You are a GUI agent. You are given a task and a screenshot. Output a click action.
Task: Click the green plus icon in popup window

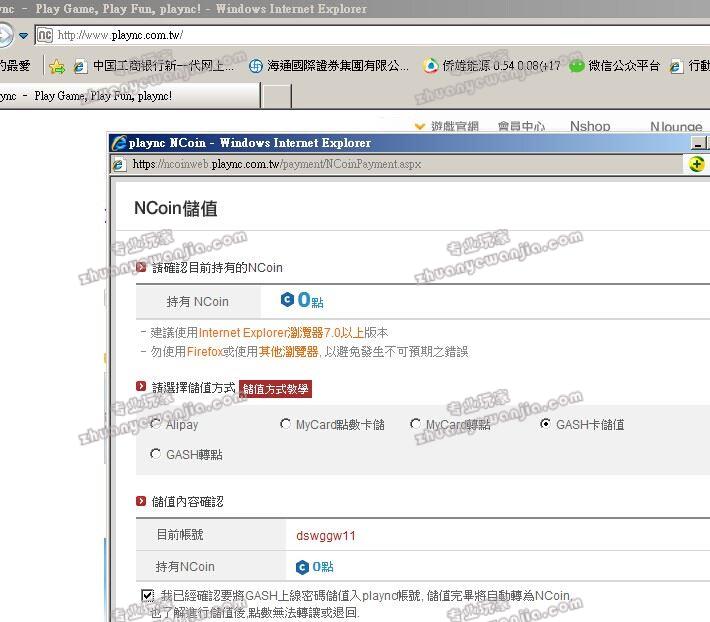697,164
